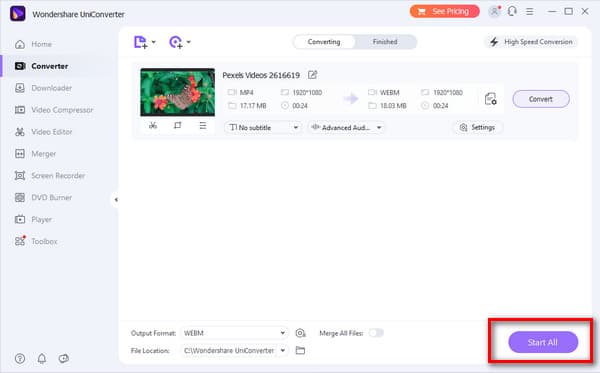Collapse the sidebar with arrow handle
Image resolution: width=600 pixels, height=373 pixels.
pos(116,199)
